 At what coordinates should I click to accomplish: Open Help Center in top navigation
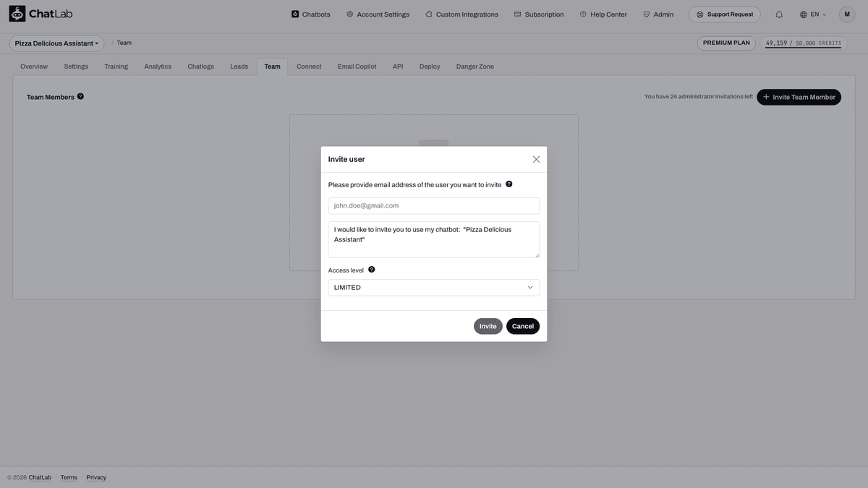(x=603, y=14)
